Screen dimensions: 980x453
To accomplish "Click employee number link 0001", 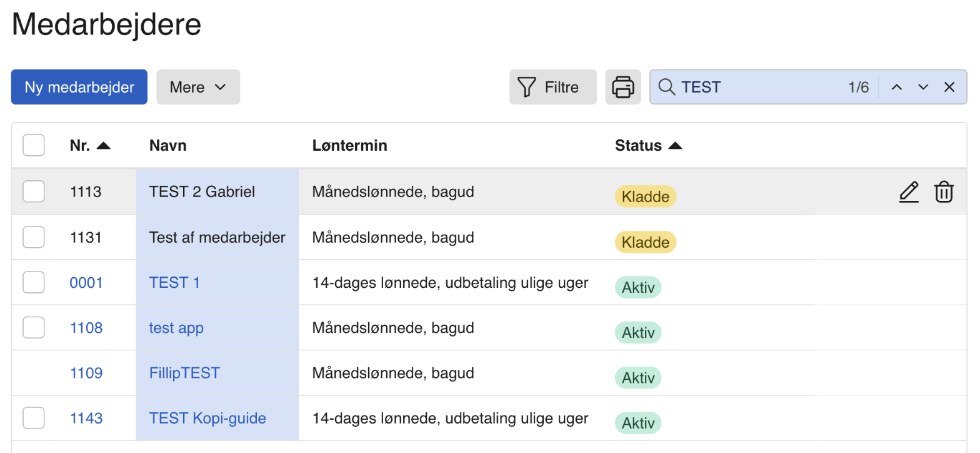I will click(86, 282).
